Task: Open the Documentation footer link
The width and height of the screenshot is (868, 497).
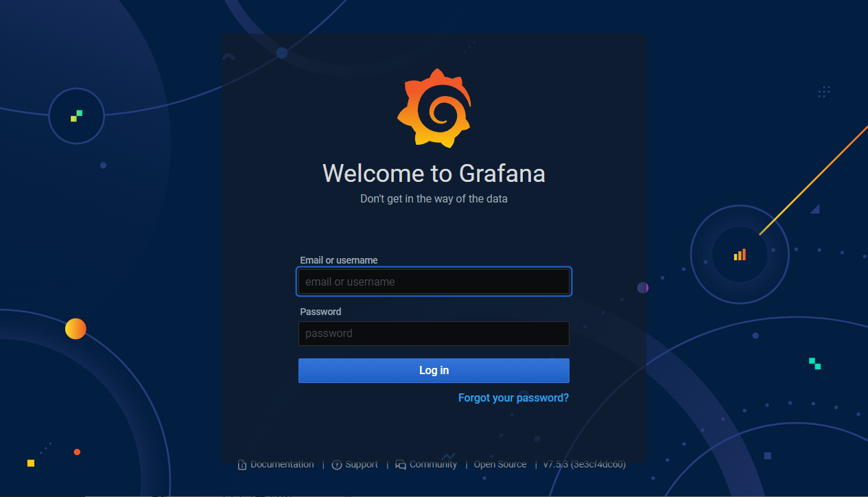Action: click(282, 465)
